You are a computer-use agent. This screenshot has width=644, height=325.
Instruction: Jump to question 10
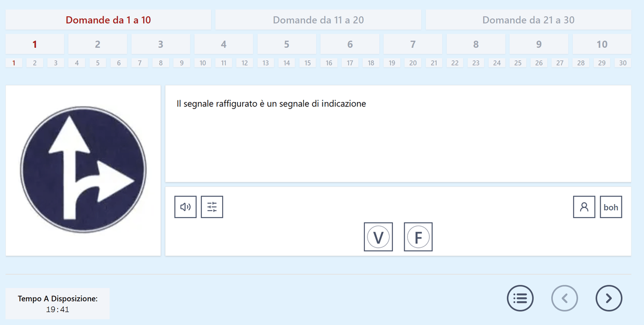pyautogui.click(x=601, y=44)
